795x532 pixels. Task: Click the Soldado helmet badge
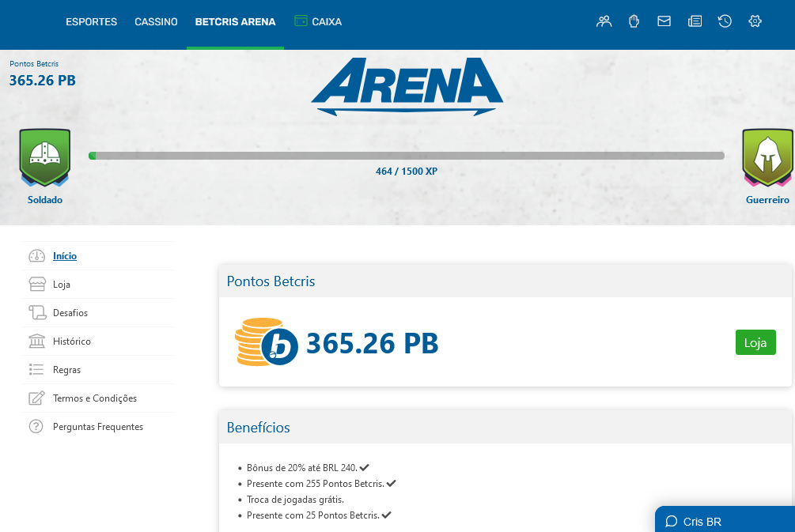pos(44,157)
